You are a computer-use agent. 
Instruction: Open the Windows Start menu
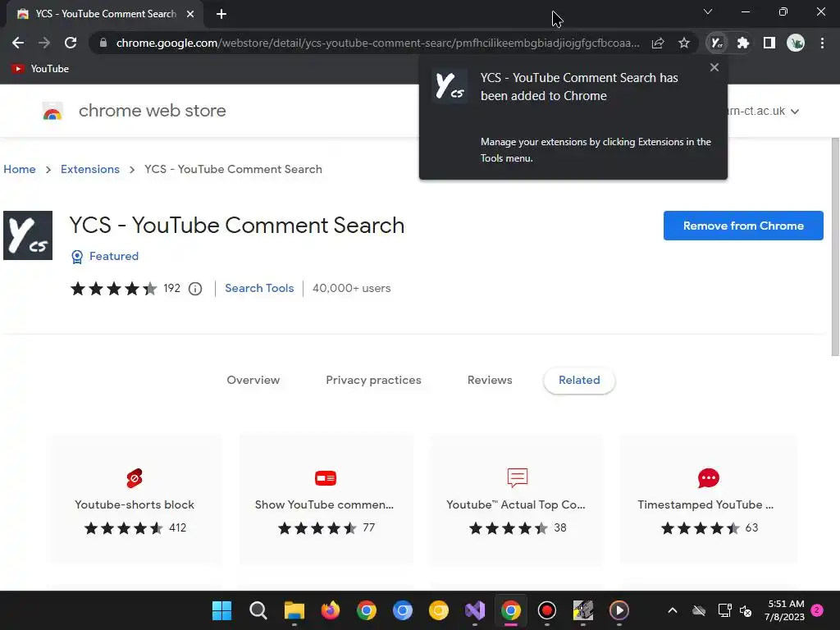click(x=221, y=610)
